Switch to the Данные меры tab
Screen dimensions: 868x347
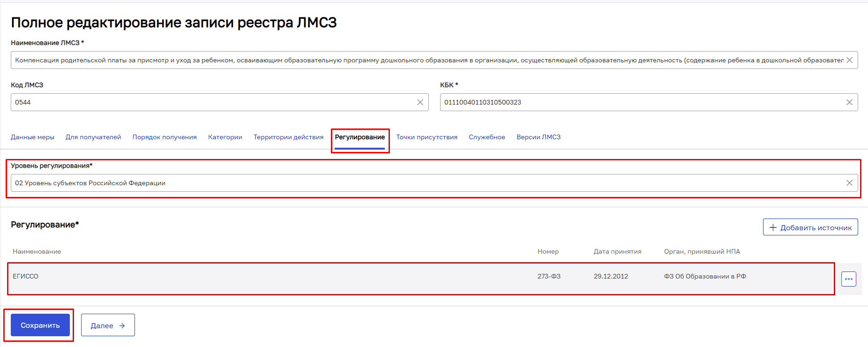pos(32,137)
